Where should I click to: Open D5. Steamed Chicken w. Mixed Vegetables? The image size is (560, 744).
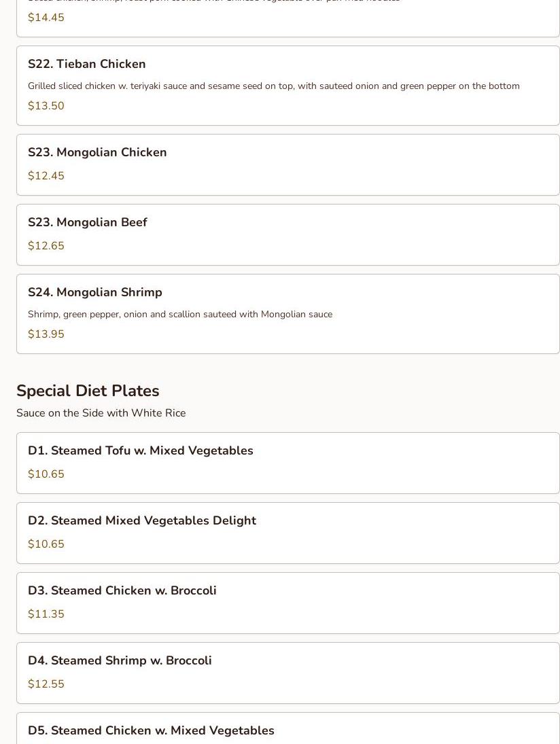coord(151,730)
